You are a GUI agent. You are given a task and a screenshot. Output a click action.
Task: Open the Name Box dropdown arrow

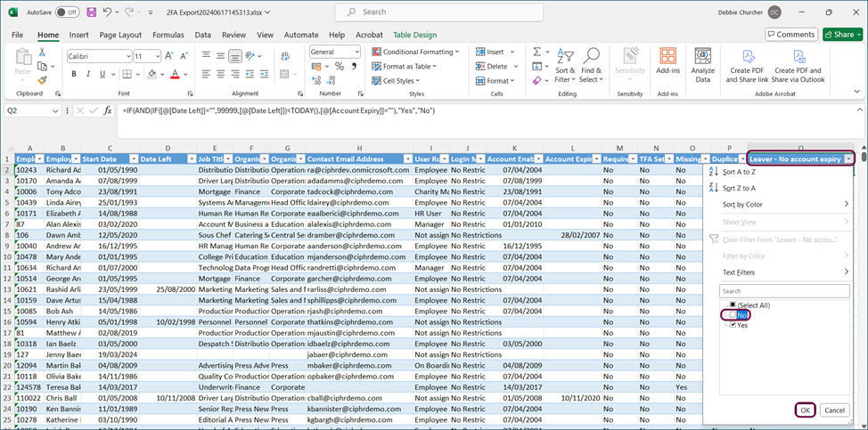54,111
